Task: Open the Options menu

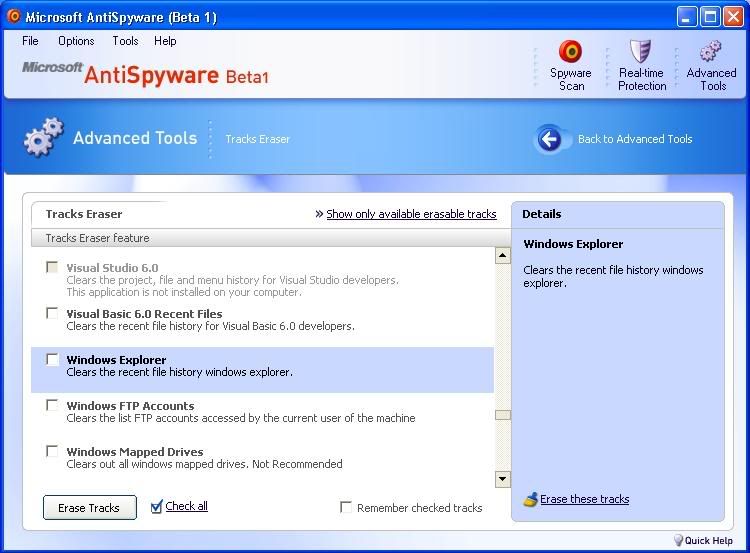Action: click(x=76, y=41)
